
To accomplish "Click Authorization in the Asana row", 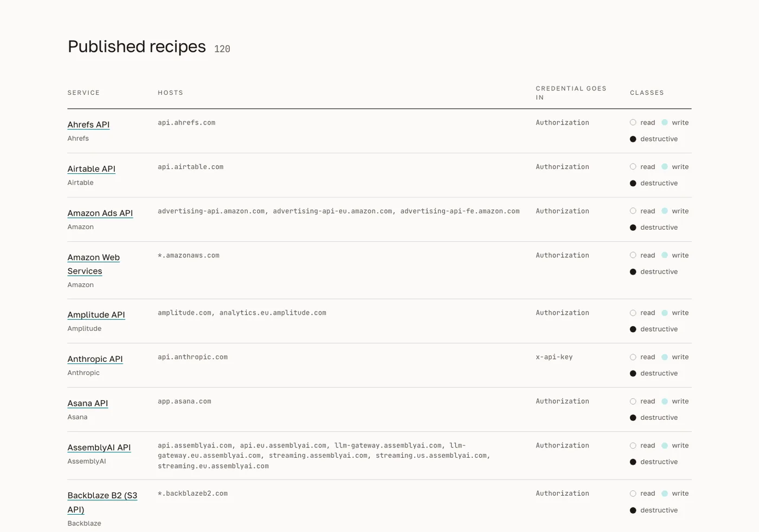I will (x=562, y=401).
